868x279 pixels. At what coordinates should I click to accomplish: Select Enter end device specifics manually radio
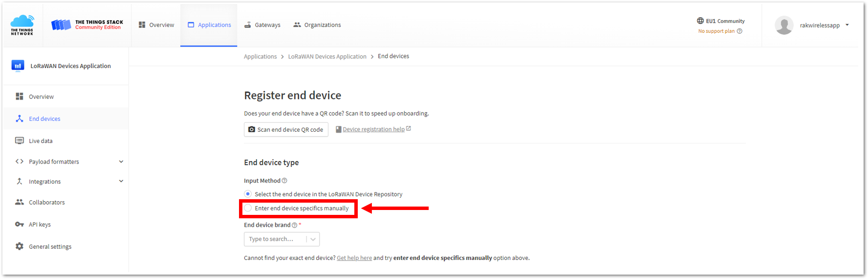(248, 208)
